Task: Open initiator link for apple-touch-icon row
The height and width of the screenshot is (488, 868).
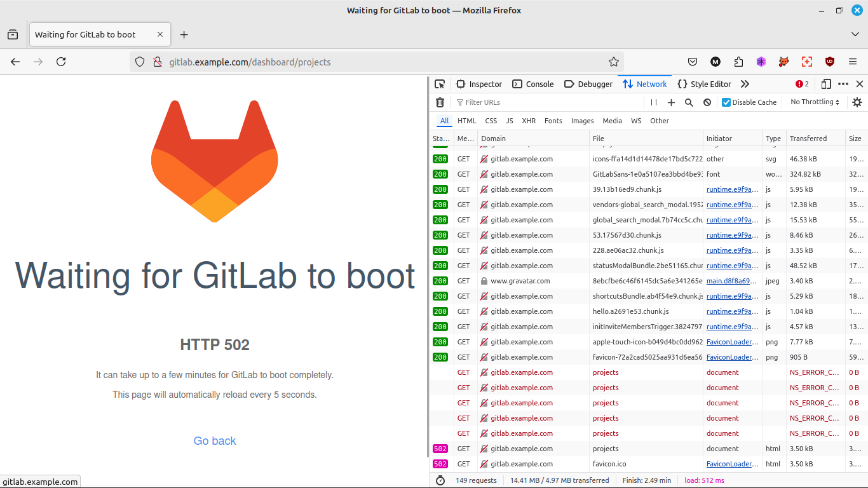Action: pyautogui.click(x=732, y=342)
